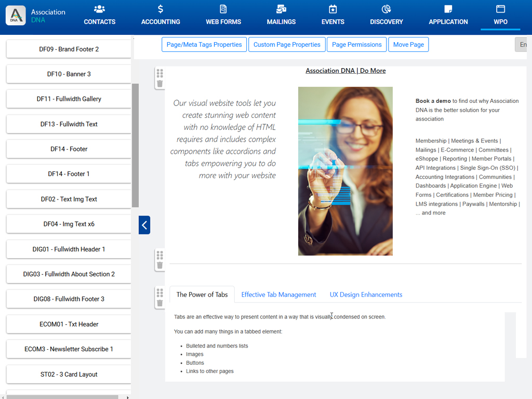Click the 'Book a demo' text
532x399 pixels.
(x=433, y=101)
